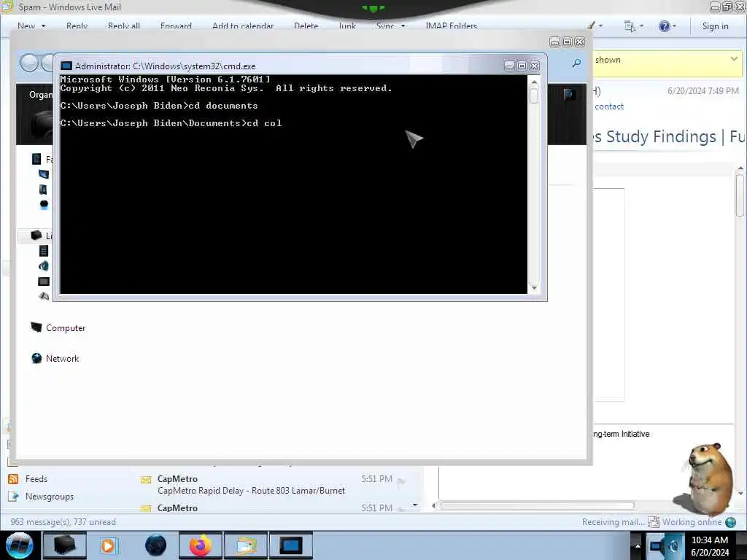747x560 pixels.
Task: Click Reply on the Live Mail toolbar
Action: 77,26
